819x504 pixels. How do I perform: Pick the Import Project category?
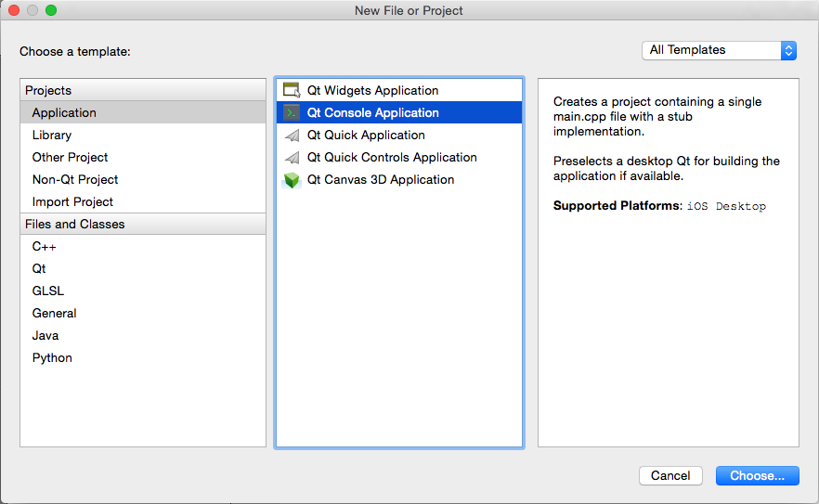pyautogui.click(x=143, y=201)
